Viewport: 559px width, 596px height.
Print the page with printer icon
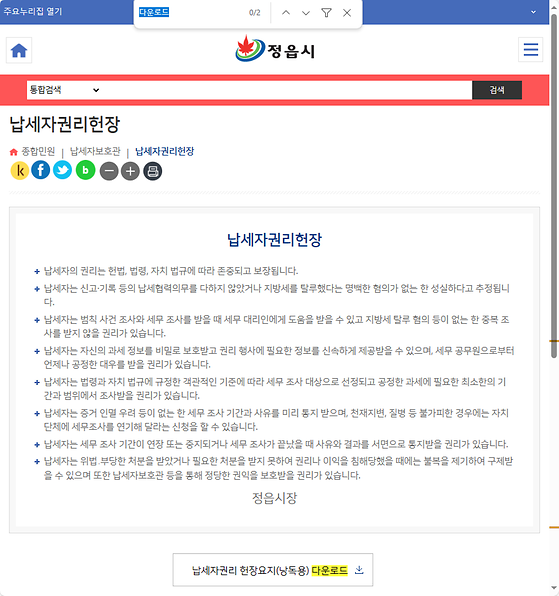(x=153, y=171)
